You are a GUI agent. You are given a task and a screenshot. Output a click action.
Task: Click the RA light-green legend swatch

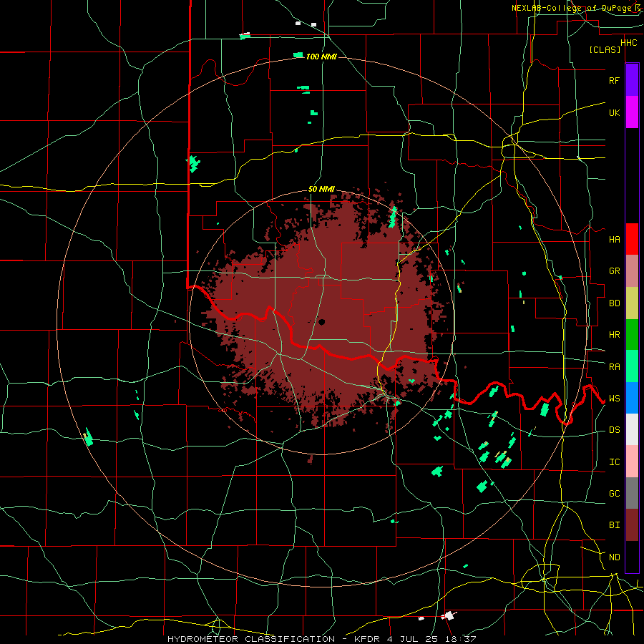point(632,366)
